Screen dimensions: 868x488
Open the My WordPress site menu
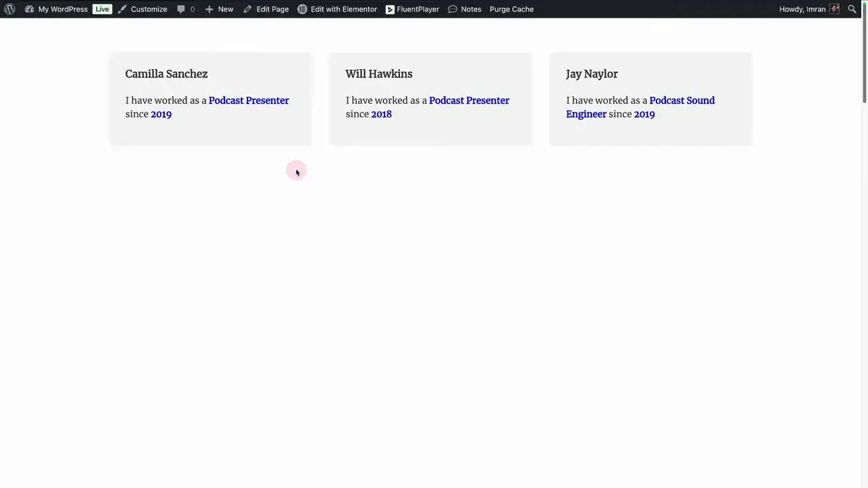pos(62,9)
